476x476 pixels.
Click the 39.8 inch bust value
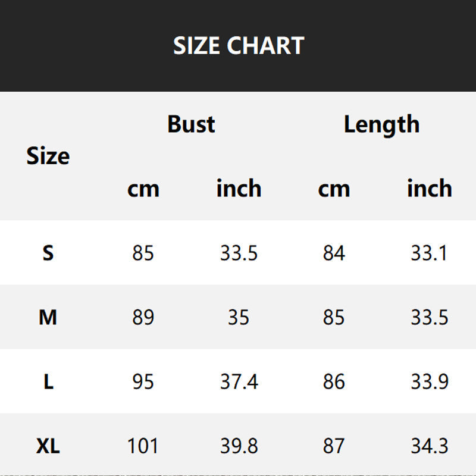pos(239,446)
